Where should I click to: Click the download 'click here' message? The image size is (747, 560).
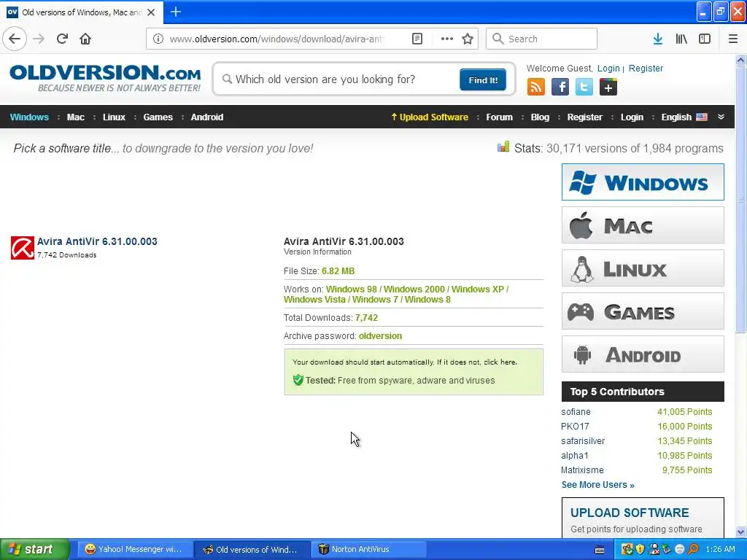pos(500,362)
